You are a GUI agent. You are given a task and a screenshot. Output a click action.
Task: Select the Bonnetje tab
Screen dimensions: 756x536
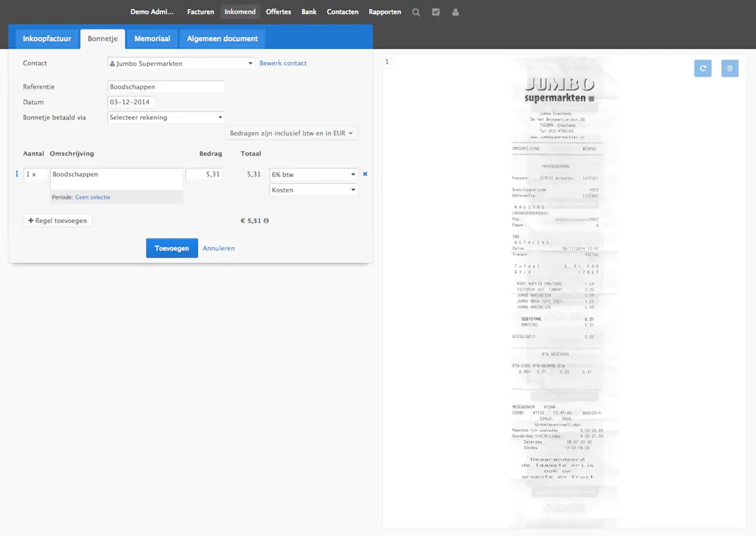point(103,38)
